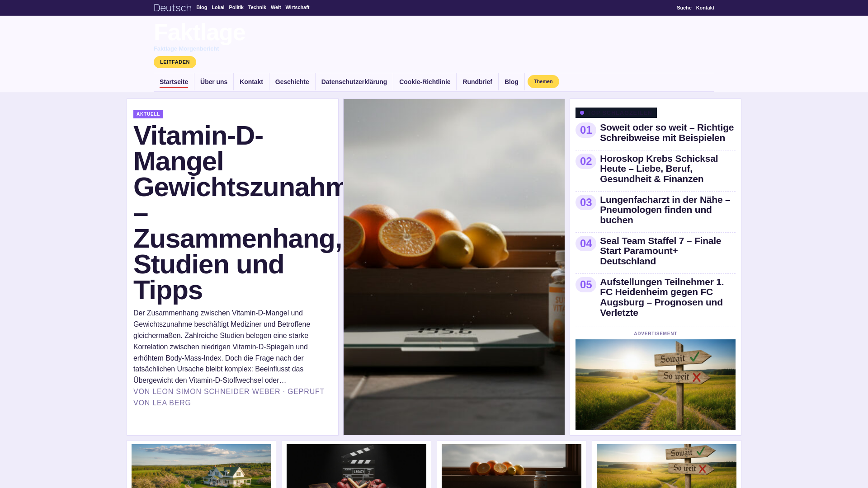Click the 04 rank number badge
868x488 pixels.
coord(586,244)
